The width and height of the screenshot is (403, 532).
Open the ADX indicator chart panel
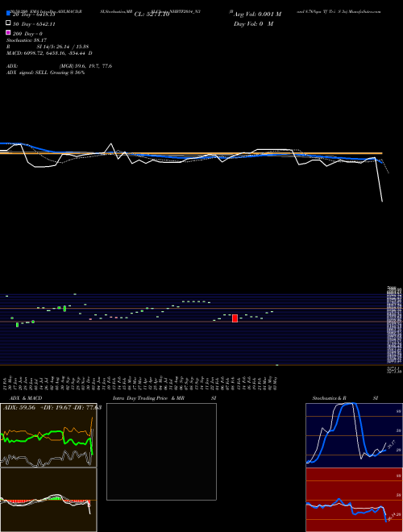pos(48,435)
